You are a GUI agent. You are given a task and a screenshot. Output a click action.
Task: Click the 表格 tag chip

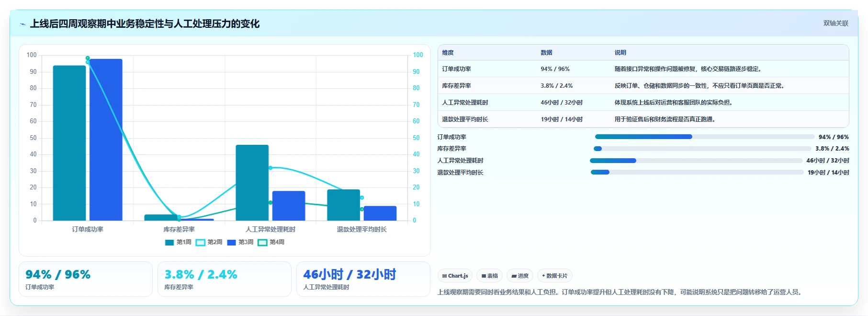[x=489, y=276]
